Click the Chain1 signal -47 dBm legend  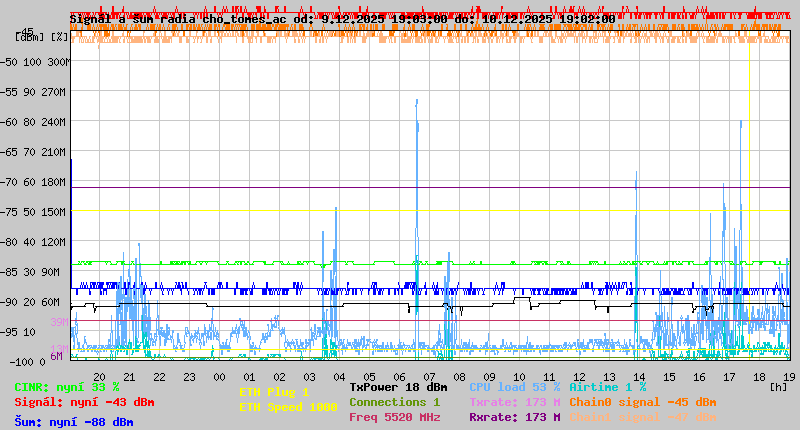coord(643,417)
